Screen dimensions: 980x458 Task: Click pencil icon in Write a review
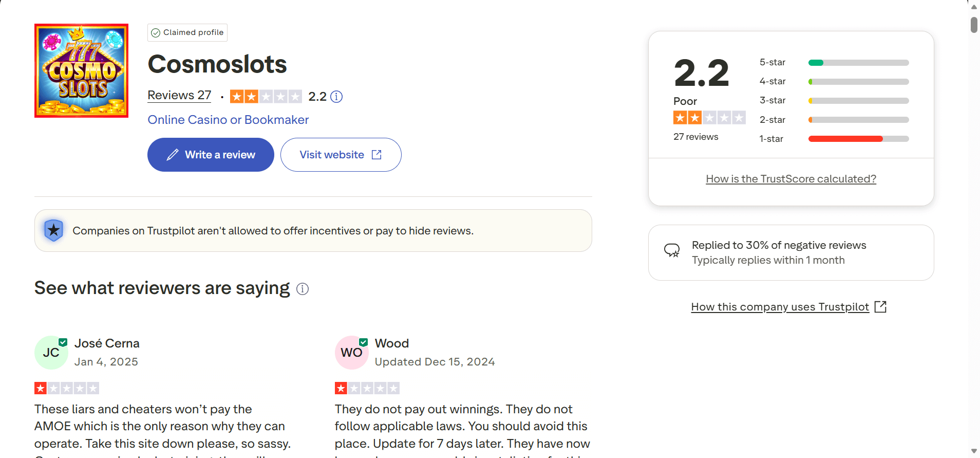[173, 155]
